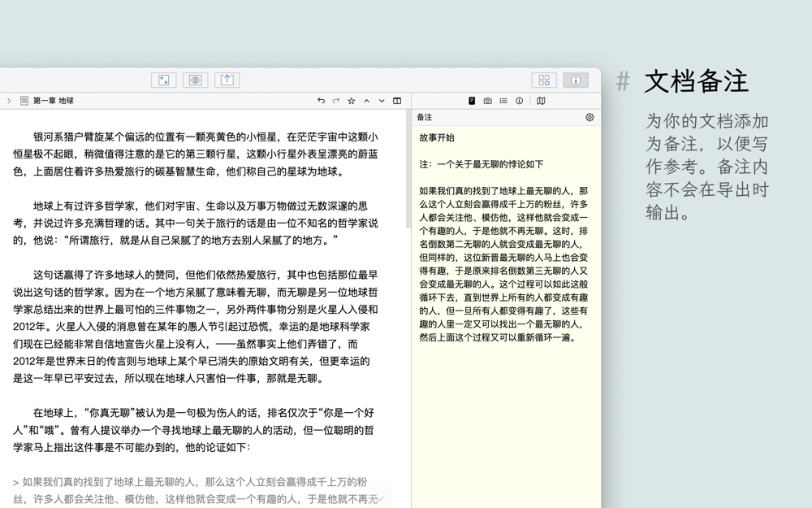Toggle the split editor view
Image resolution: width=812 pixels, height=508 pixels.
pos(397,101)
